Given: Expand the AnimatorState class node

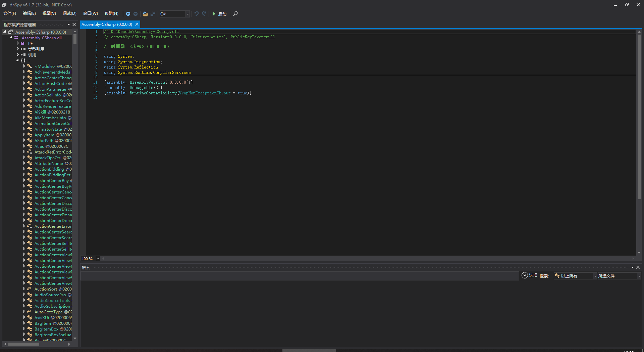Looking at the screenshot, I should [24, 129].
